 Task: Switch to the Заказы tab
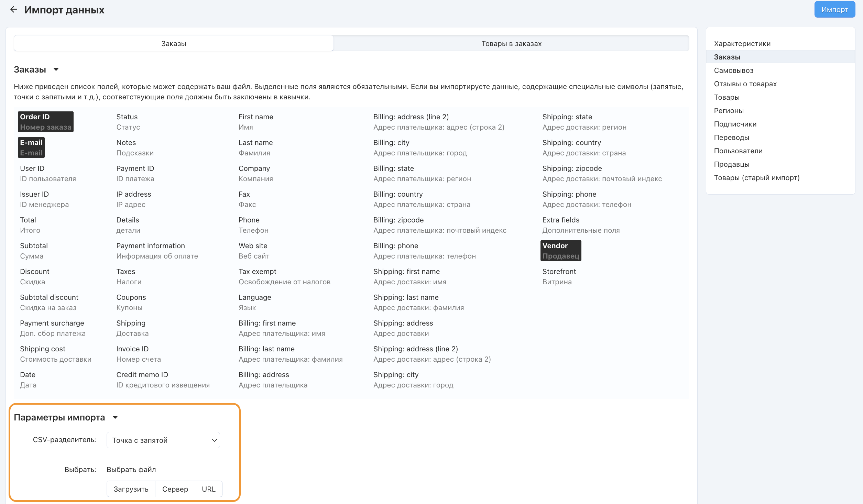tap(174, 44)
